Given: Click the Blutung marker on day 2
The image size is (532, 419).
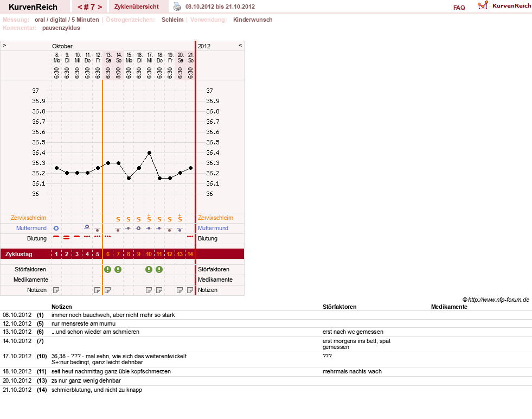Looking at the screenshot, I should 67,237.
